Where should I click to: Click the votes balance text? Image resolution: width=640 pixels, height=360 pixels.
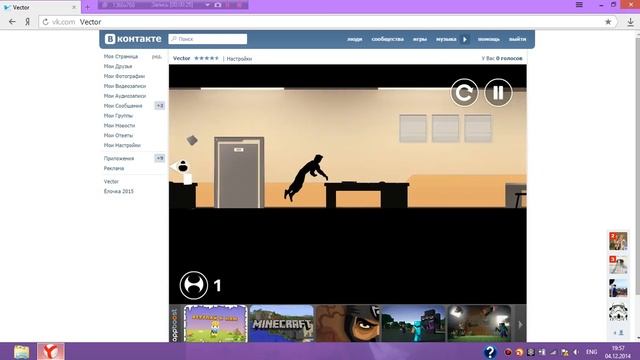(x=502, y=58)
